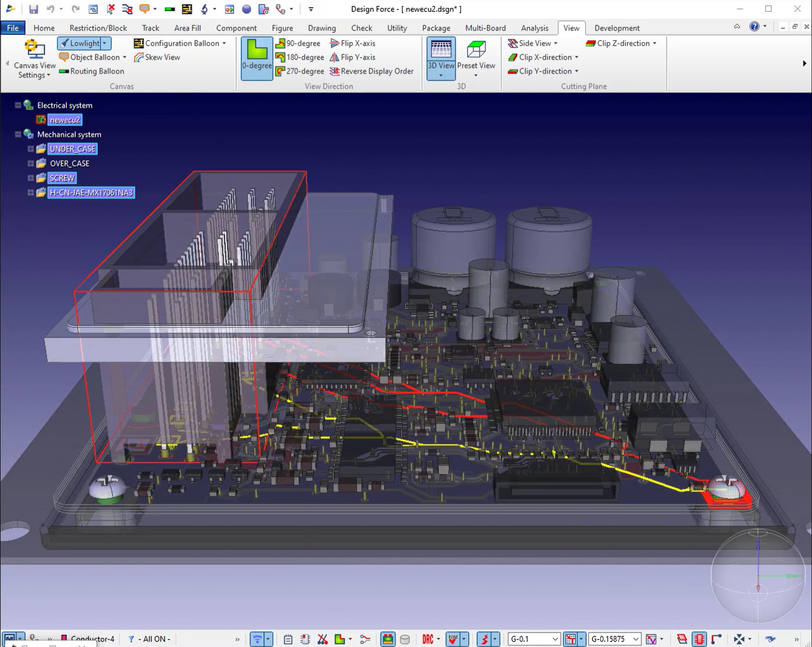Click the 3D orientation sphere gizmo
812x647 pixels.
[758, 576]
